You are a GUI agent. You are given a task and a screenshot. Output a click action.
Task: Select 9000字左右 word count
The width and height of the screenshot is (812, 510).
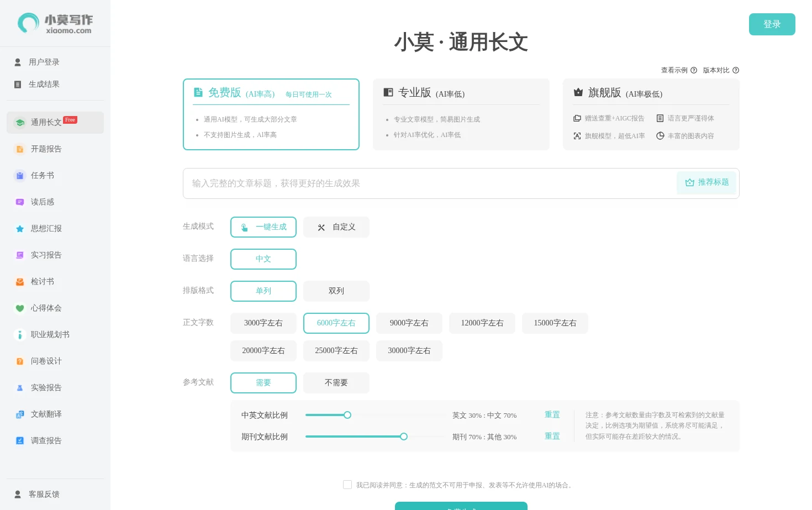pos(409,323)
